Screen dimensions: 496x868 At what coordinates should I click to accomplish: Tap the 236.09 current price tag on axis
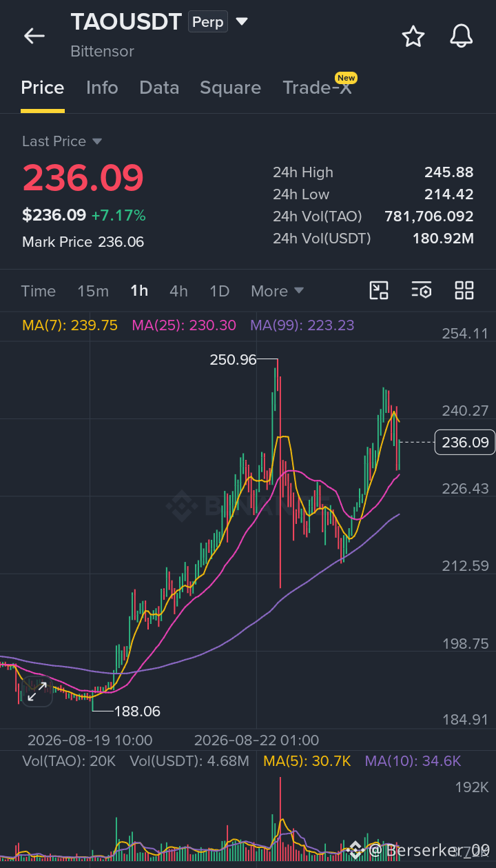[465, 442]
